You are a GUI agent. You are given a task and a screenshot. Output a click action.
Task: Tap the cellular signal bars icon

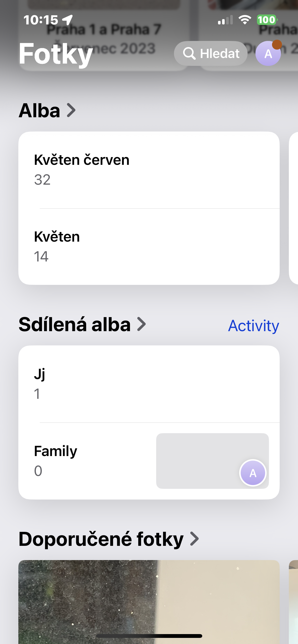point(225,20)
